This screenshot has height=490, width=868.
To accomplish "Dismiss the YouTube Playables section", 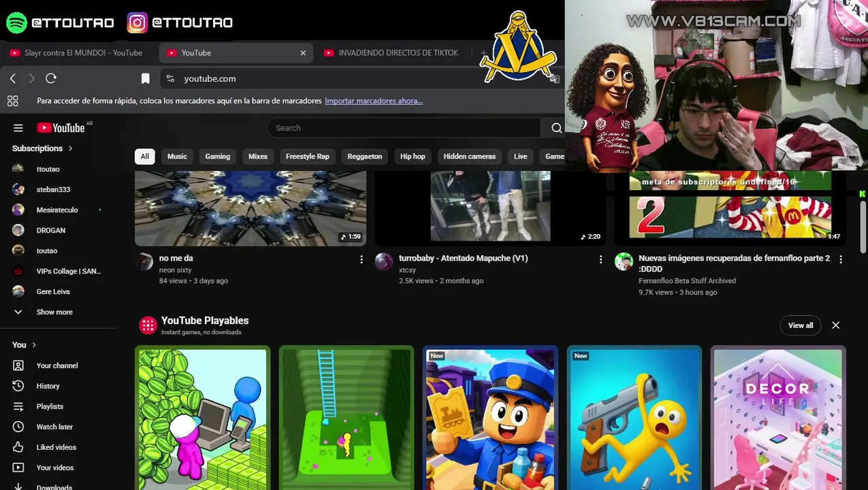I will click(835, 325).
